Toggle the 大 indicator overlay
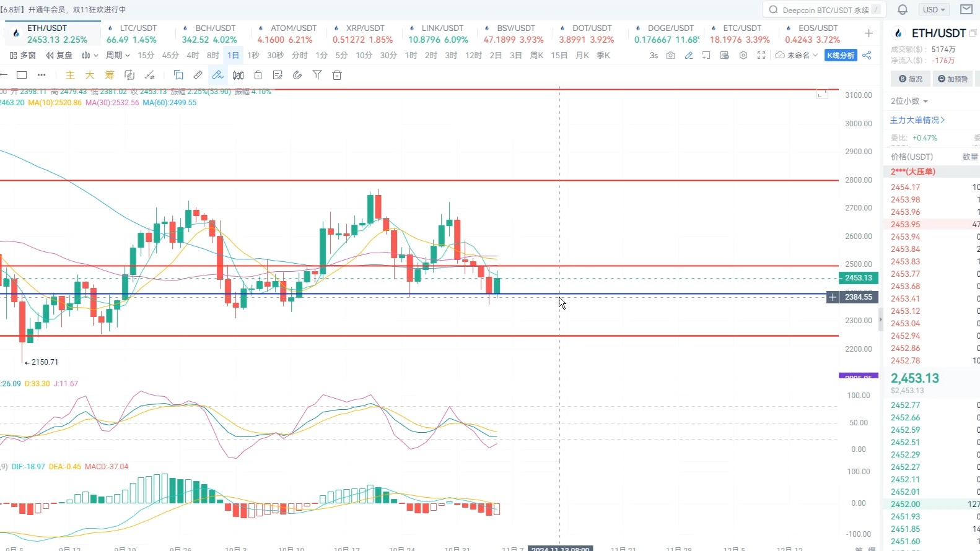 pos(90,75)
